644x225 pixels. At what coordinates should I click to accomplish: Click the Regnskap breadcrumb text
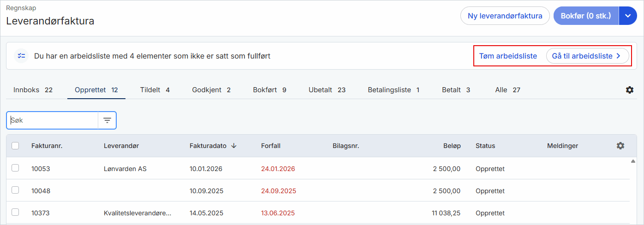click(x=21, y=8)
